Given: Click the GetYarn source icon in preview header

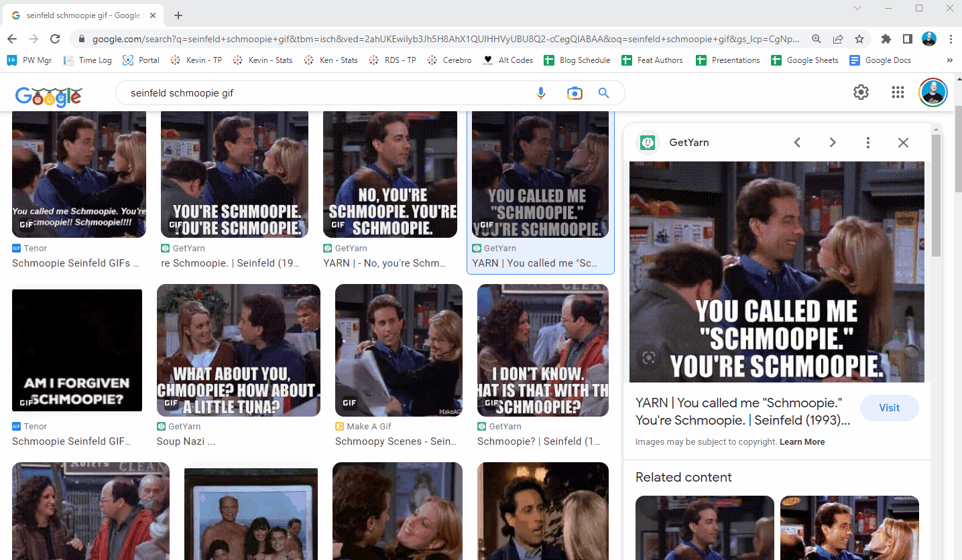Looking at the screenshot, I should (648, 142).
